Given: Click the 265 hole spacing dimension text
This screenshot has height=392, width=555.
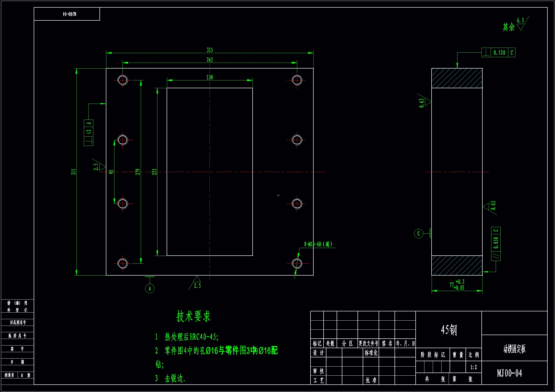Looking at the screenshot, I should pyautogui.click(x=210, y=60).
